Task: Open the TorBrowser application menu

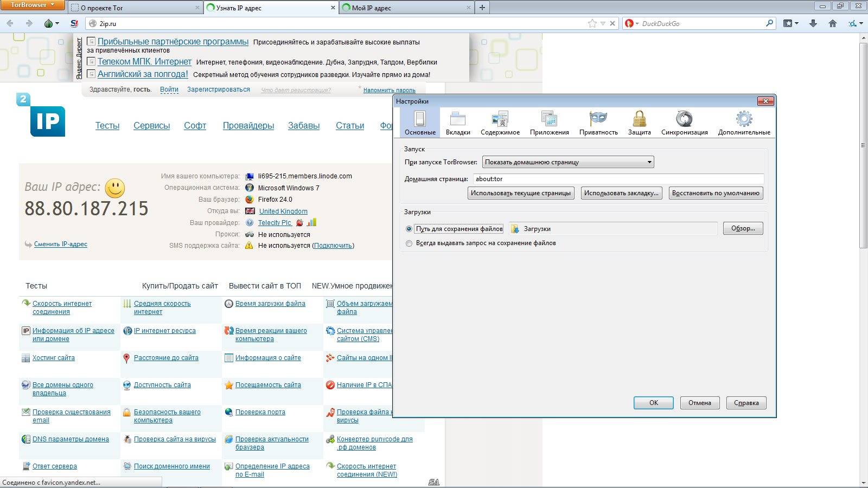Action: pyautogui.click(x=33, y=5)
